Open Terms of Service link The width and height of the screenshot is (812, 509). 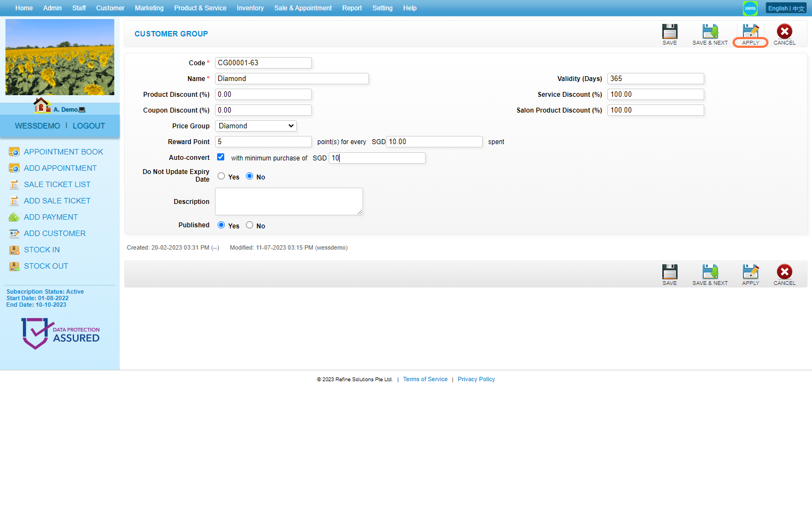click(x=425, y=379)
